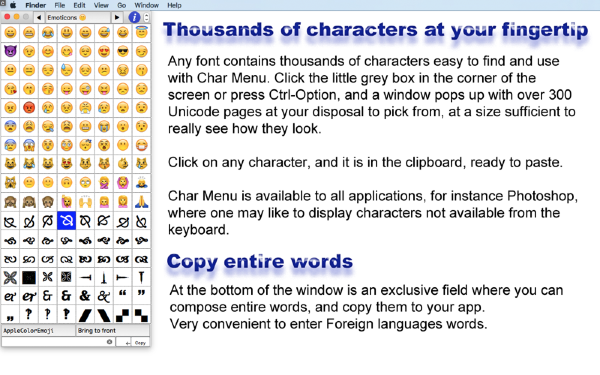
Task: Select the cat with tears of joy
Action: click(29, 164)
